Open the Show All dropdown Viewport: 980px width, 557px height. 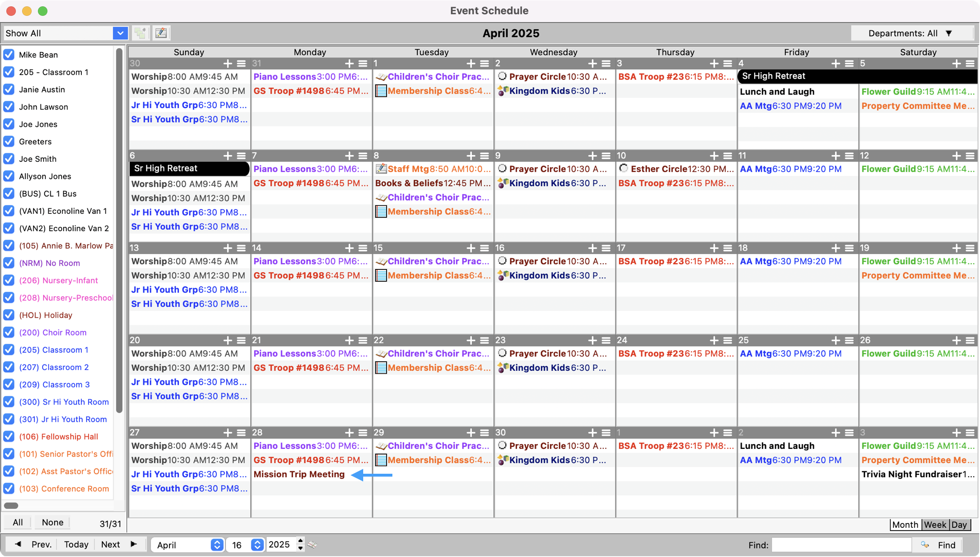point(120,33)
